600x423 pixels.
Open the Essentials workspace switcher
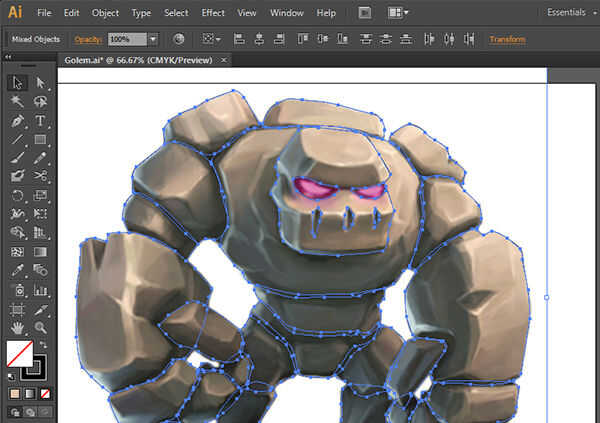point(572,13)
